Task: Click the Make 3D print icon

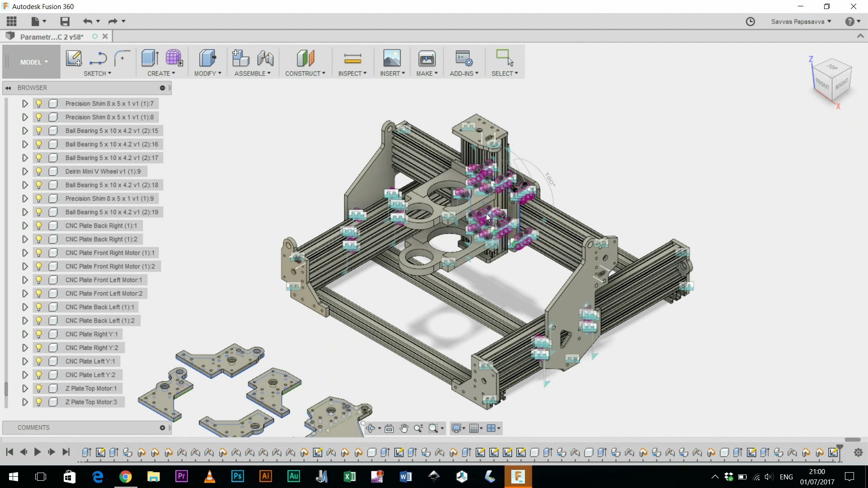Action: (427, 59)
